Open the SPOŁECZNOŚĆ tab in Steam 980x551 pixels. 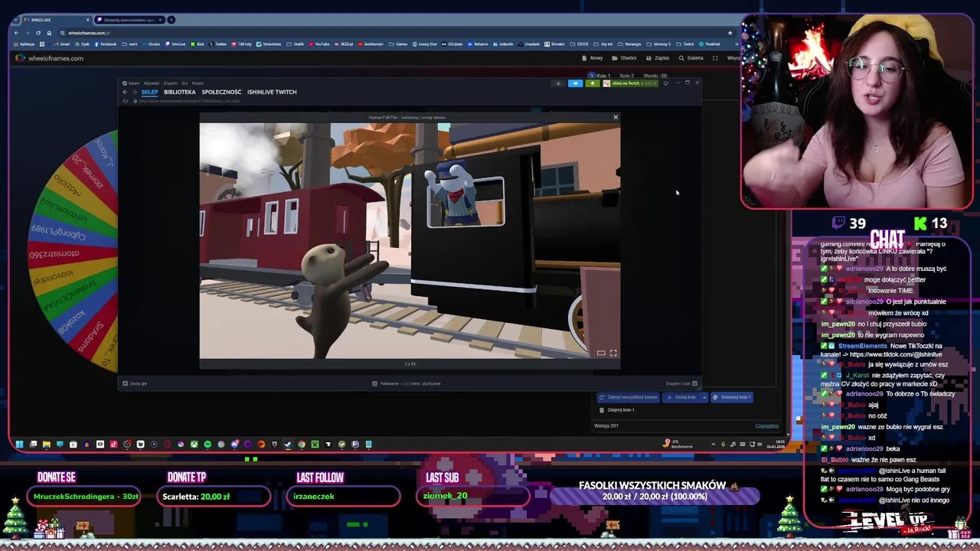221,92
